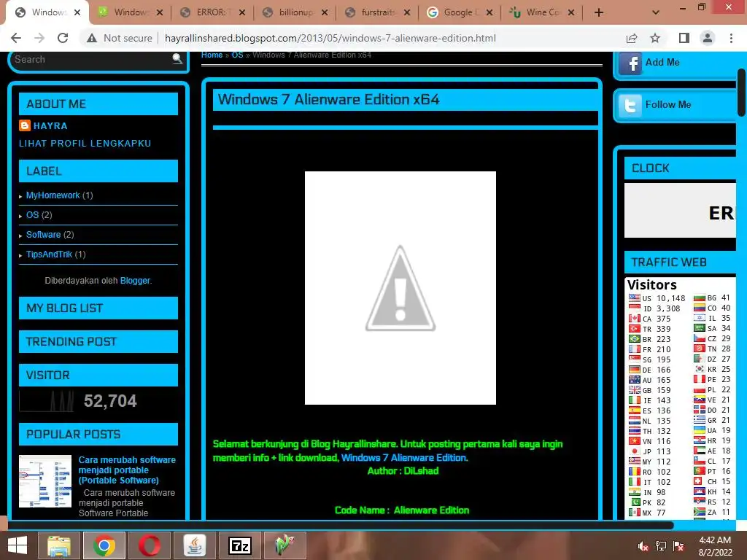Switch to the ERROR tab
Screen dimensions: 747x560
[x=212, y=13]
